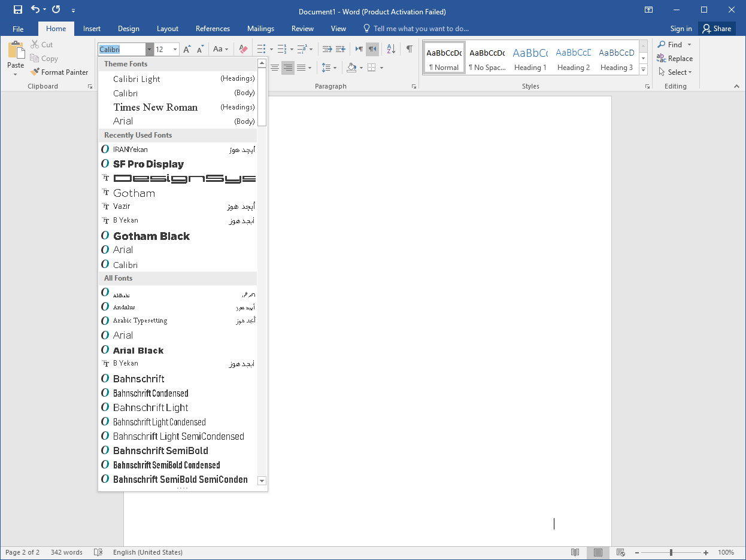Viewport: 746px width, 560px height.
Task: Expand the Styles gallery more arrow
Action: (x=644, y=70)
